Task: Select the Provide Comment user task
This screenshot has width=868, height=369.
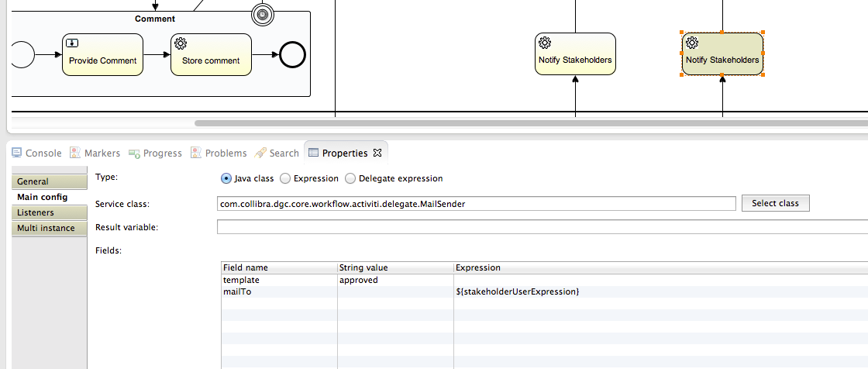Action: pyautogui.click(x=102, y=54)
